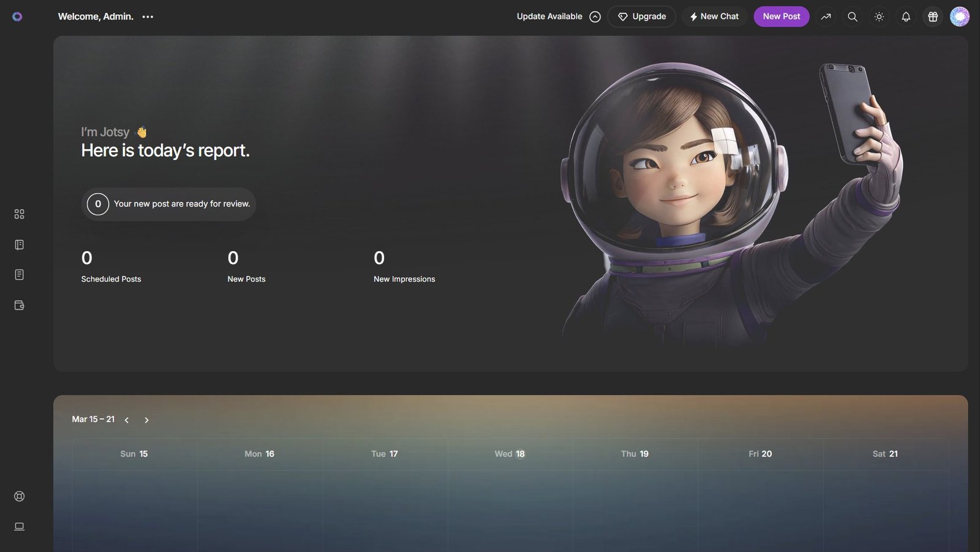Screen dimensions: 980x552
Task: Open the document list icon in sidebar
Action: (x=19, y=274)
